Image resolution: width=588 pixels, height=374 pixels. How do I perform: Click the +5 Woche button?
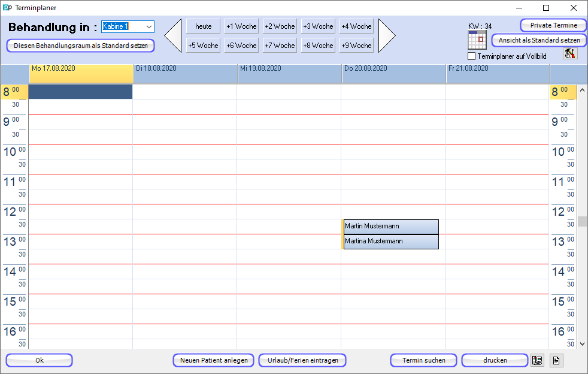click(203, 46)
